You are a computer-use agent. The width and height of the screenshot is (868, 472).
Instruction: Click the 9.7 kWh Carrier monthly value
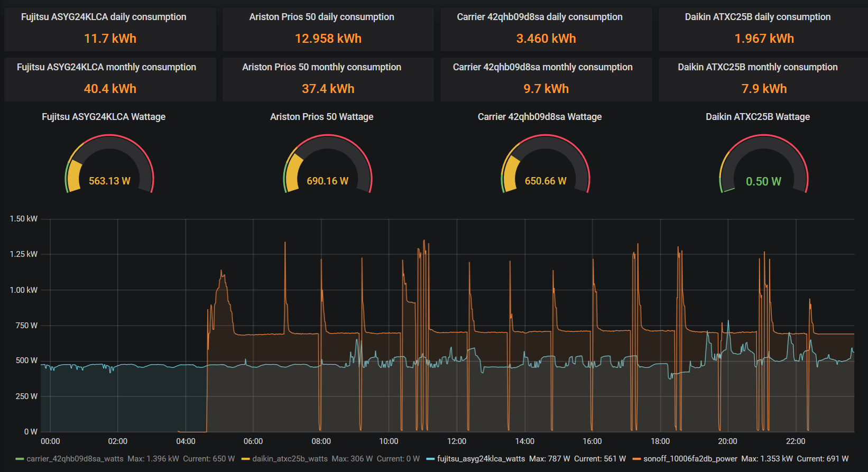point(546,89)
